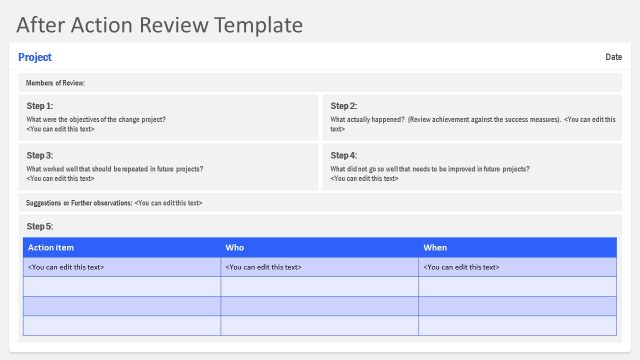Screen dimensions: 640x360
Task: Click "What did not go so well" text
Action: pos(430,169)
